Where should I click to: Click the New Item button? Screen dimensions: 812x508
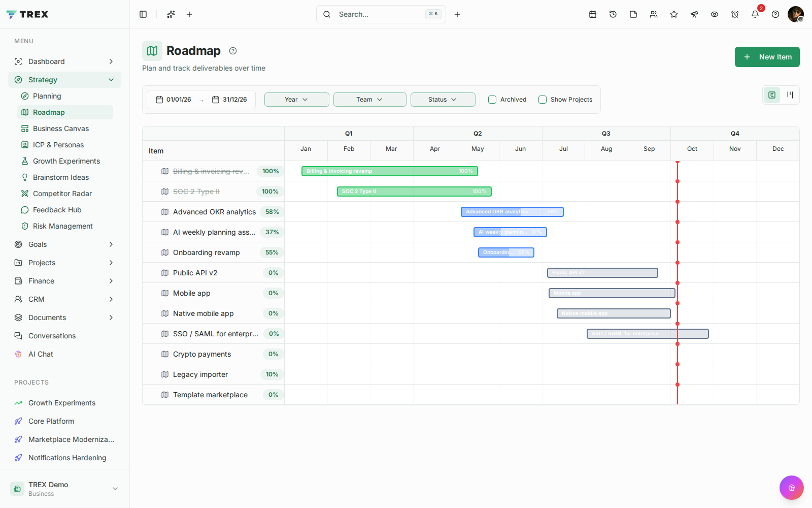pyautogui.click(x=767, y=57)
